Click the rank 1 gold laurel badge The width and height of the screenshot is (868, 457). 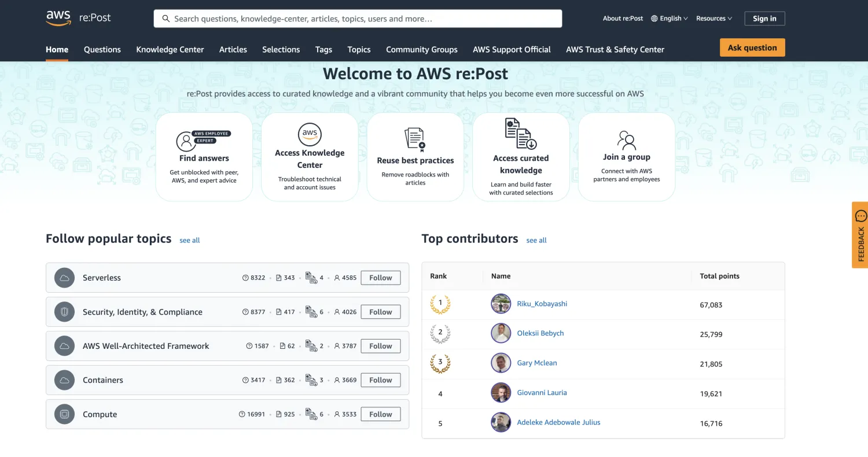(440, 304)
